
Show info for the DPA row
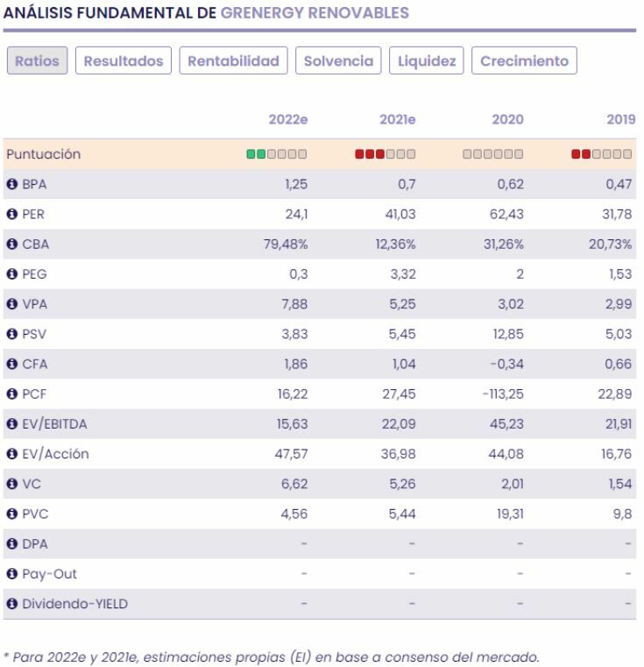click(13, 544)
